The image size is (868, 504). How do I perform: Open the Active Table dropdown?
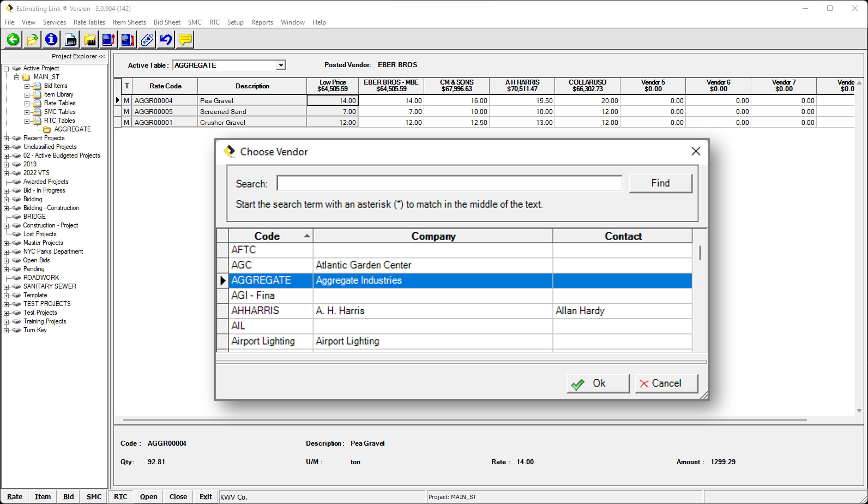(281, 65)
